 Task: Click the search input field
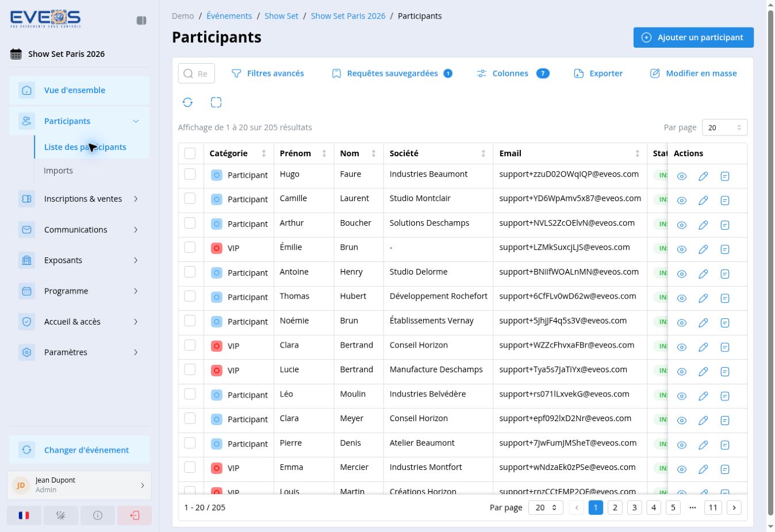point(197,74)
